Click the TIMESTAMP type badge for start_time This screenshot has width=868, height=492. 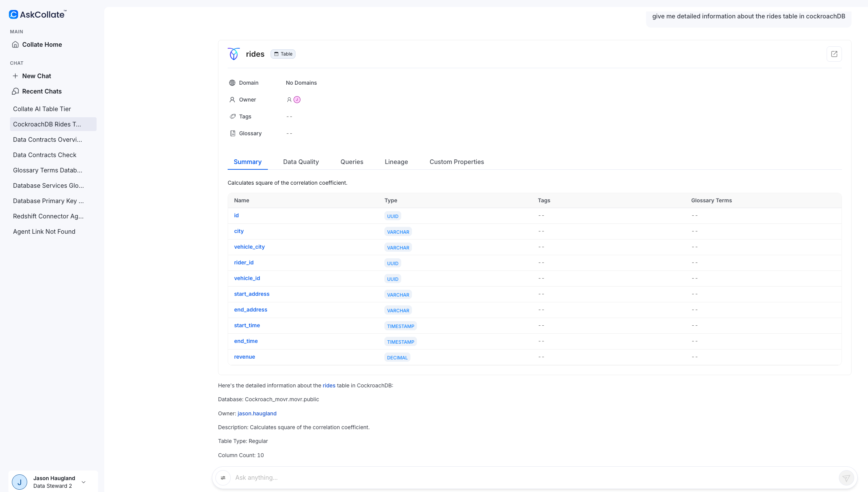click(x=400, y=326)
